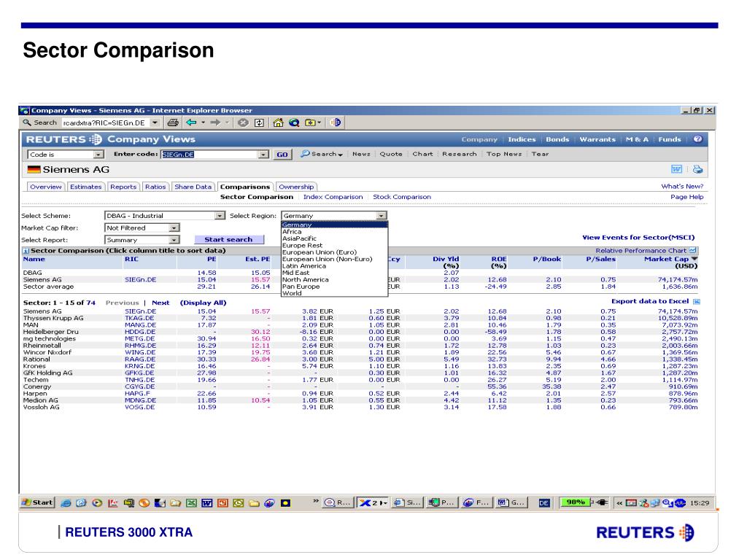
Task: Open Outlook from quick launch bar
Action: [x=239, y=502]
